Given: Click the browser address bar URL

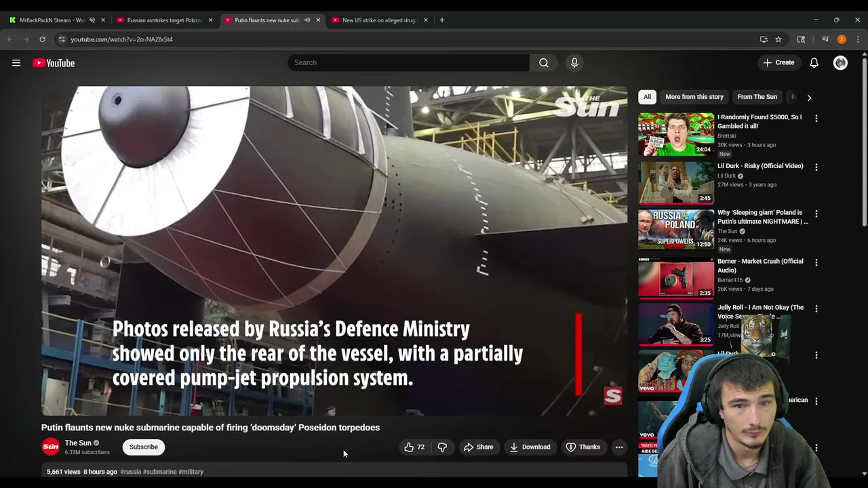Looking at the screenshot, I should [x=122, y=39].
